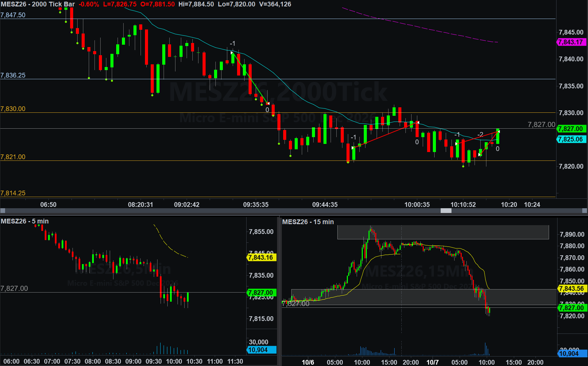Click the "-0.60%" change value in header
The height and width of the screenshot is (366, 588).
(89, 4)
